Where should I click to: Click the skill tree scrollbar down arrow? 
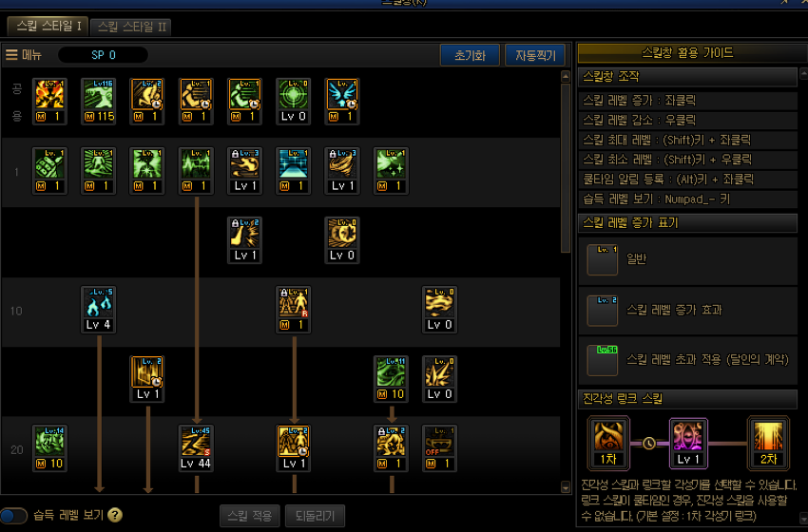click(566, 486)
